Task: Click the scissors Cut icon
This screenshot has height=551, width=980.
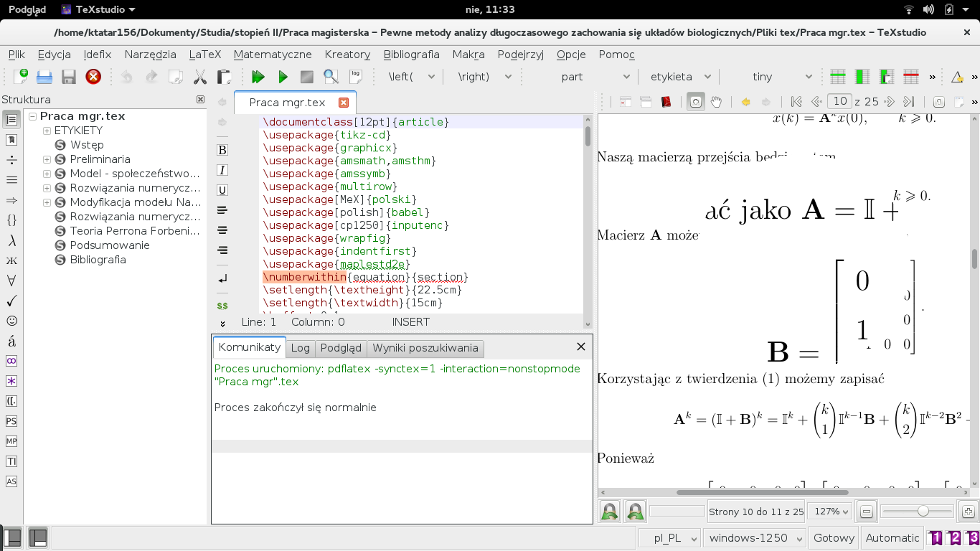Action: 200,77
